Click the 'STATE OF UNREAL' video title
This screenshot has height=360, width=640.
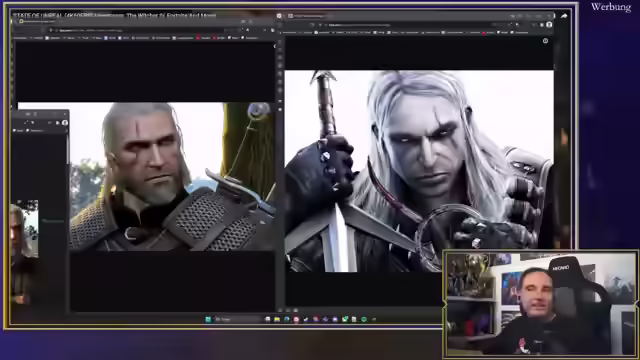(x=114, y=16)
